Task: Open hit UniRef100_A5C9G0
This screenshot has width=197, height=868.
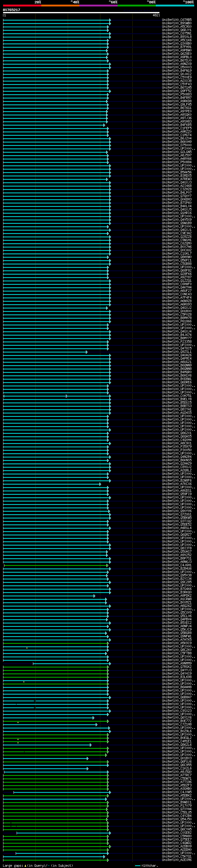Action: tap(177, 26)
